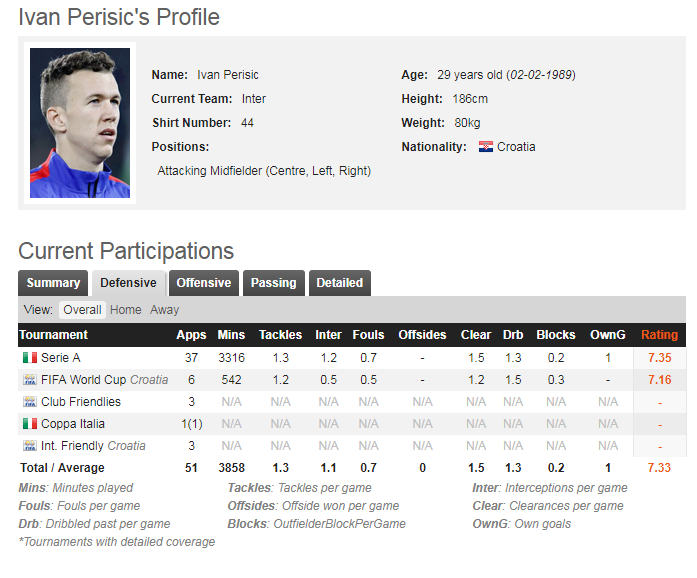Switch the view to Away
This screenshot has height=578, width=697.
165,310
